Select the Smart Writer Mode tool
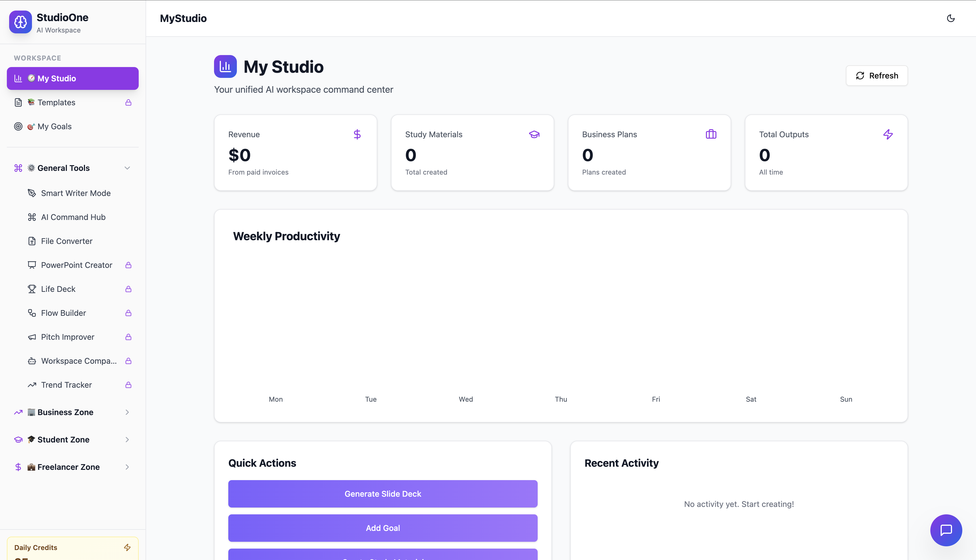The height and width of the screenshot is (560, 976). [x=75, y=193]
